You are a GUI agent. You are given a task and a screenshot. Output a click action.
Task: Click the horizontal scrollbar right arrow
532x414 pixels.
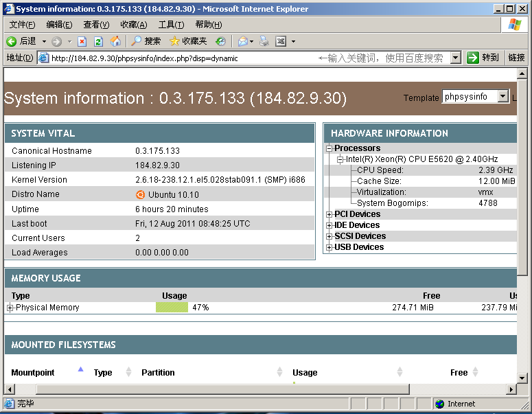tap(511, 389)
